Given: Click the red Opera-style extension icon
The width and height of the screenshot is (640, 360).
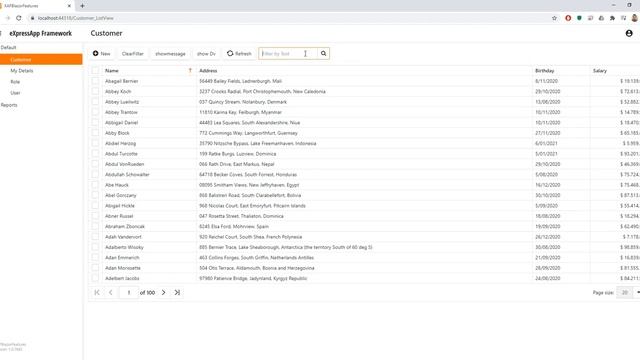Looking at the screenshot, I should coord(568,18).
